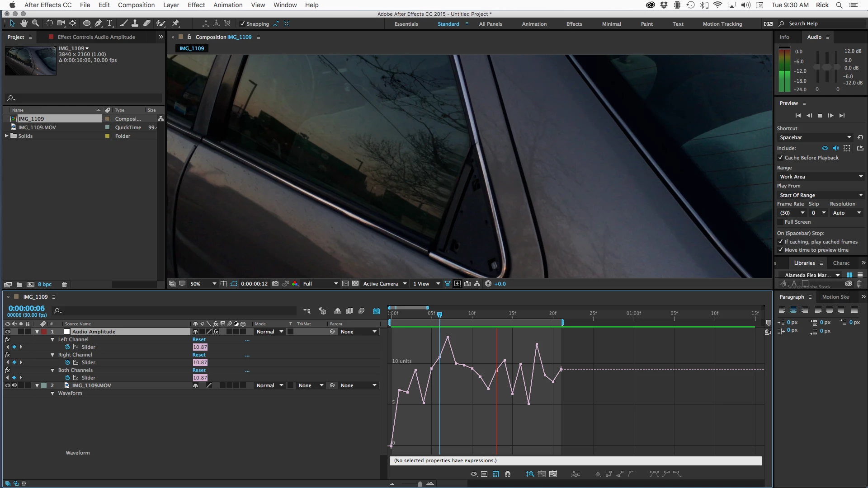868x488 pixels.
Task: Create a new folder in Project panel
Action: coord(19,285)
